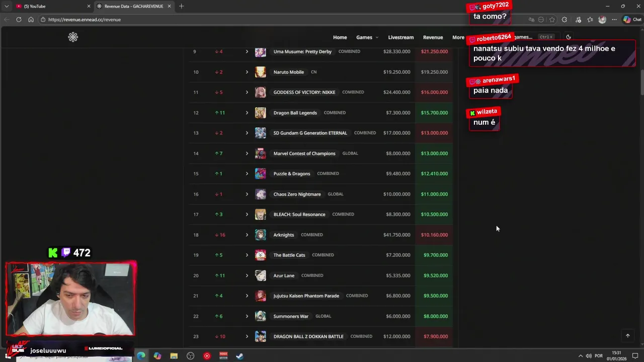
Task: Open File Explorer in taskbar
Action: 174,356
